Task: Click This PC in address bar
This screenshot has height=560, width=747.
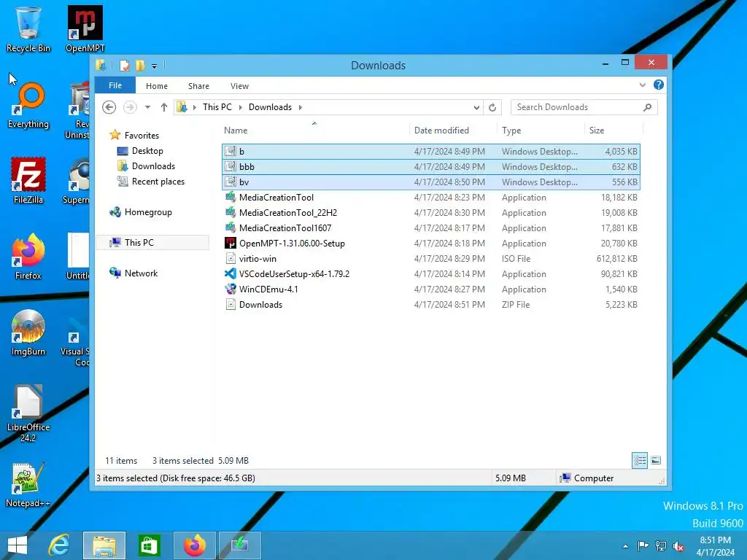Action: pyautogui.click(x=217, y=107)
